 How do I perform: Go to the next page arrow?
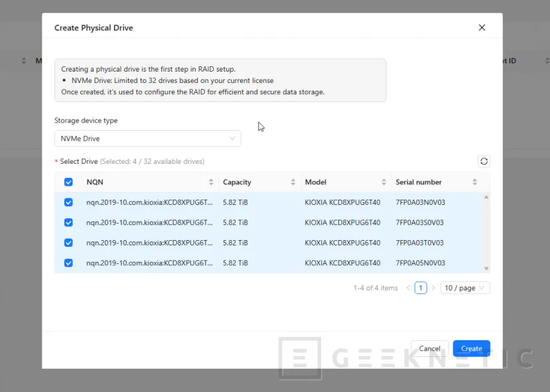433,288
